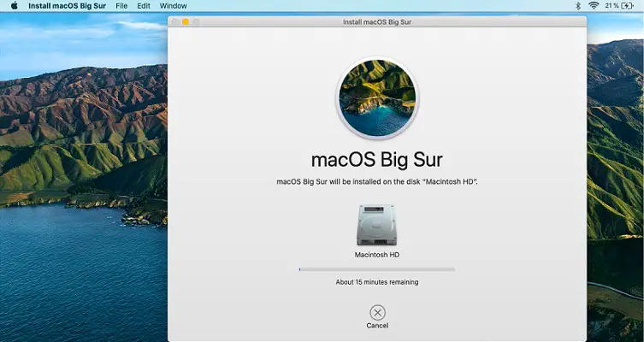
Task: Click the Wi-Fi status icon
Action: (594, 6)
